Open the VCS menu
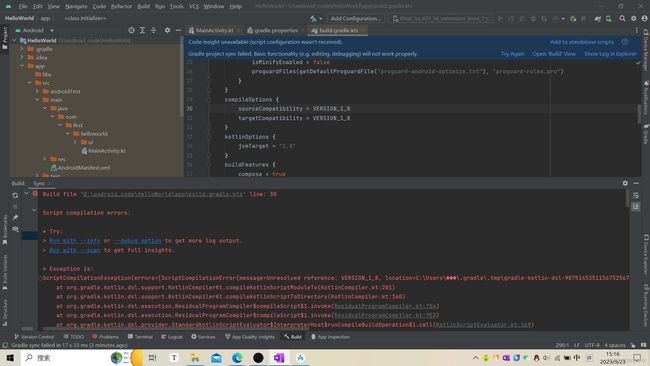650x366 pixels. [x=194, y=6]
